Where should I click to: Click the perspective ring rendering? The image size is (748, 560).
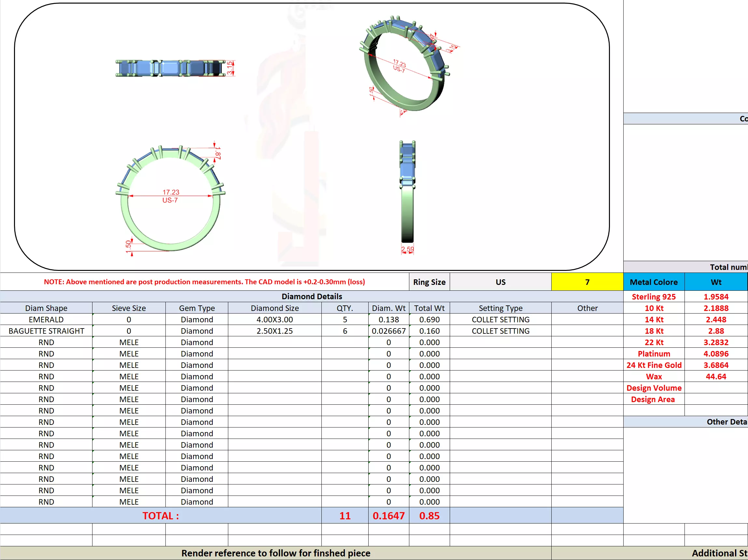404,64
